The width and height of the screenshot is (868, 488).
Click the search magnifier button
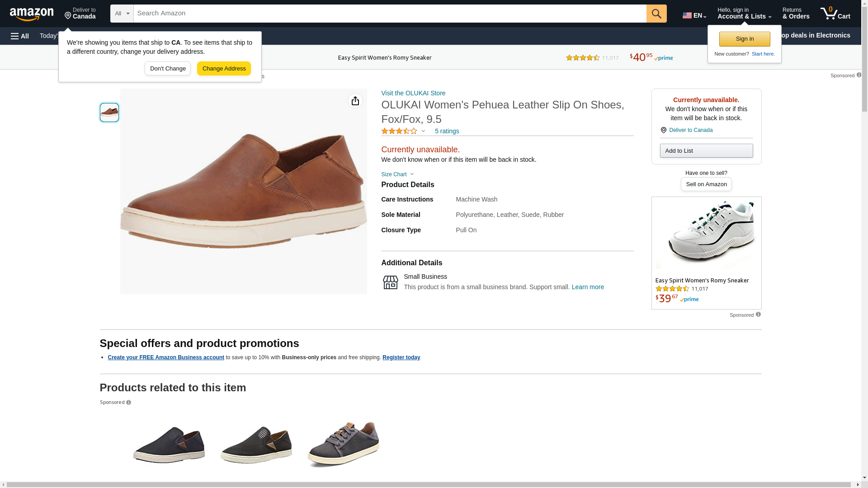point(656,14)
